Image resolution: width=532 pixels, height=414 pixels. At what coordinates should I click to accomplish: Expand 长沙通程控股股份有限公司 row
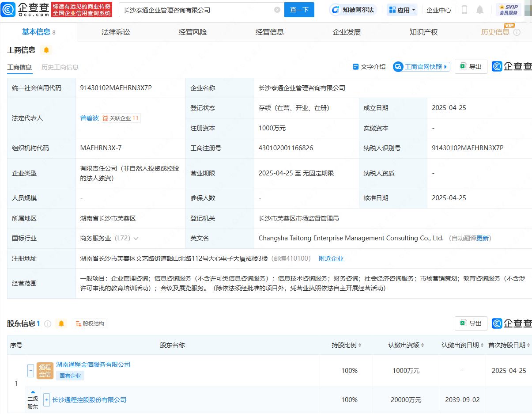click(x=46, y=400)
